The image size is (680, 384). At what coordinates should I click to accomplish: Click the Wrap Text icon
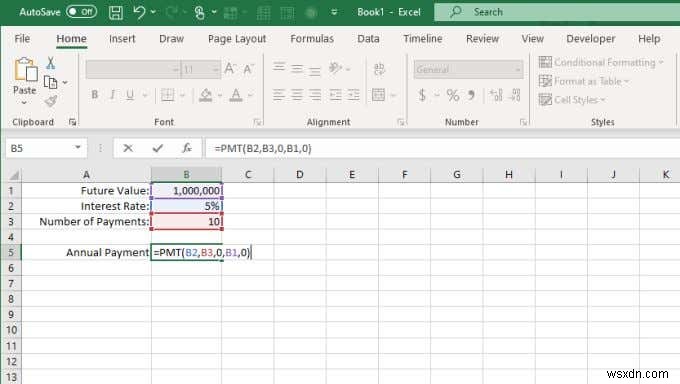tap(379, 69)
